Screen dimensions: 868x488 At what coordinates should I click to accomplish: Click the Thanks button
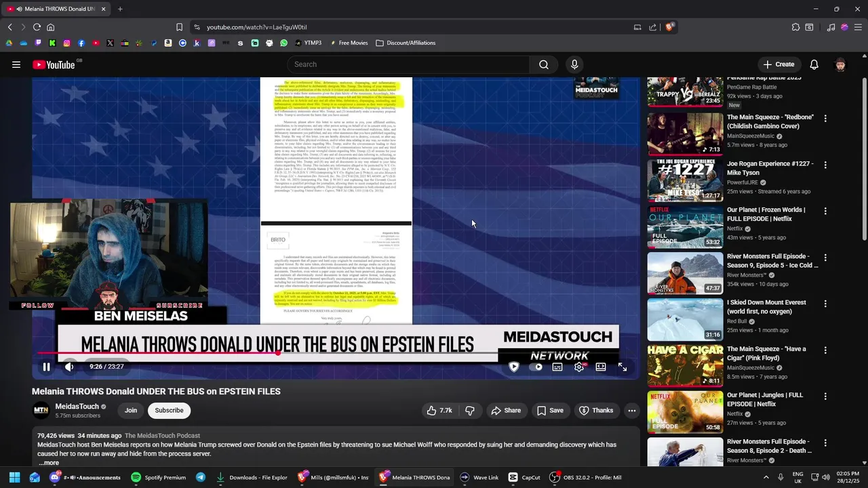[596, 410]
